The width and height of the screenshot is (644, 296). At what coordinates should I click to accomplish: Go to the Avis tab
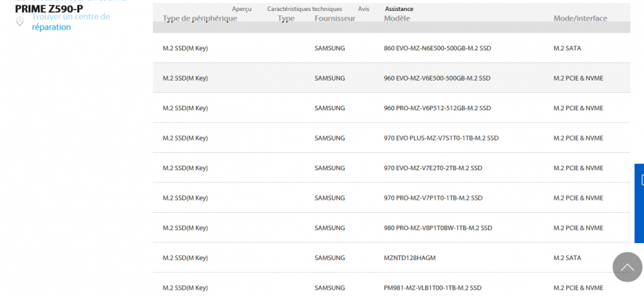click(x=364, y=9)
